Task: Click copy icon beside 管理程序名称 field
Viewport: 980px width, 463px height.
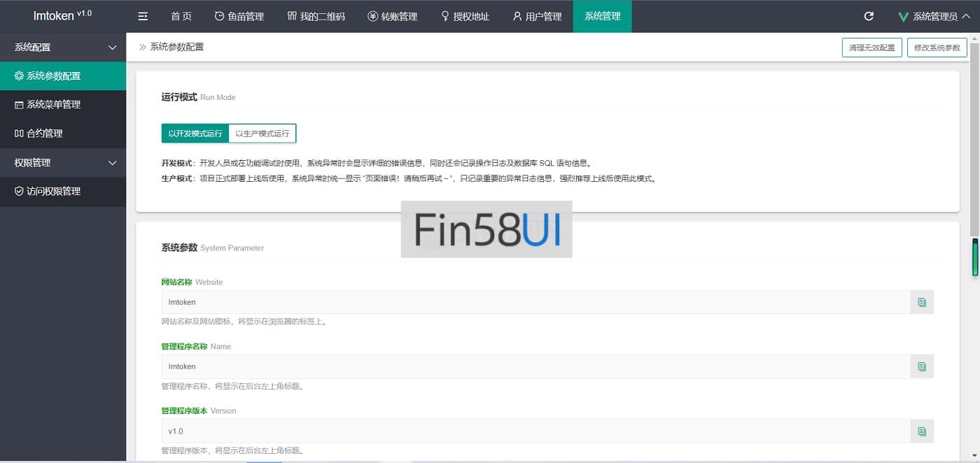Action: [x=922, y=366]
